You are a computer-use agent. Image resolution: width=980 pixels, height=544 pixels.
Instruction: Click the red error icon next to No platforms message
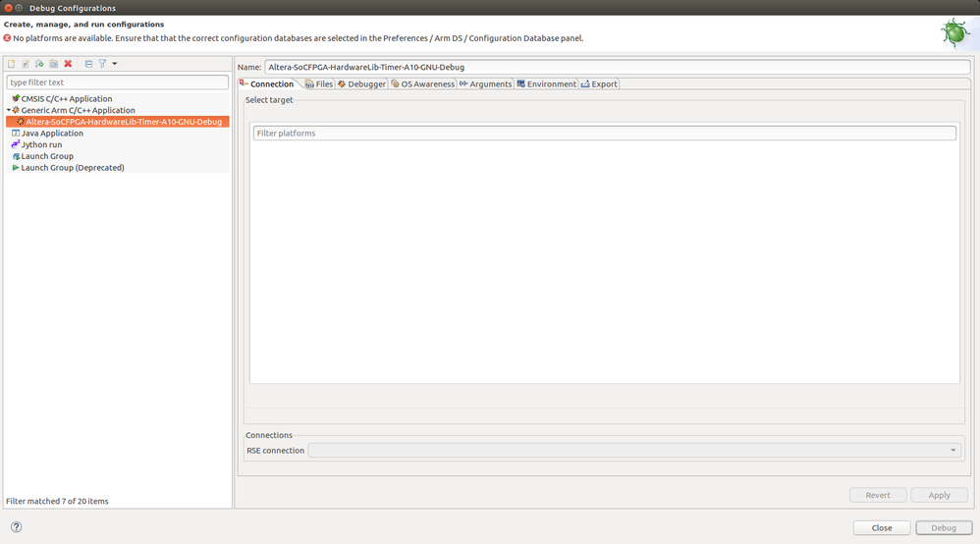pos(8,38)
